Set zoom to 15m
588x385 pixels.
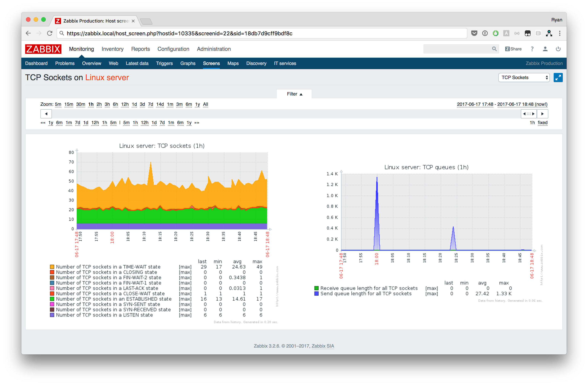click(x=69, y=104)
